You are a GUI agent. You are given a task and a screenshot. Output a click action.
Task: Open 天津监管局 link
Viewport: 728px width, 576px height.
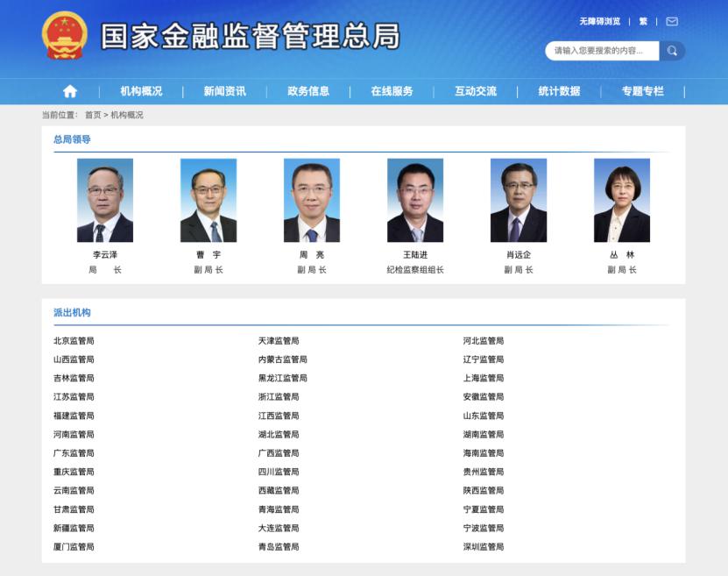[279, 340]
